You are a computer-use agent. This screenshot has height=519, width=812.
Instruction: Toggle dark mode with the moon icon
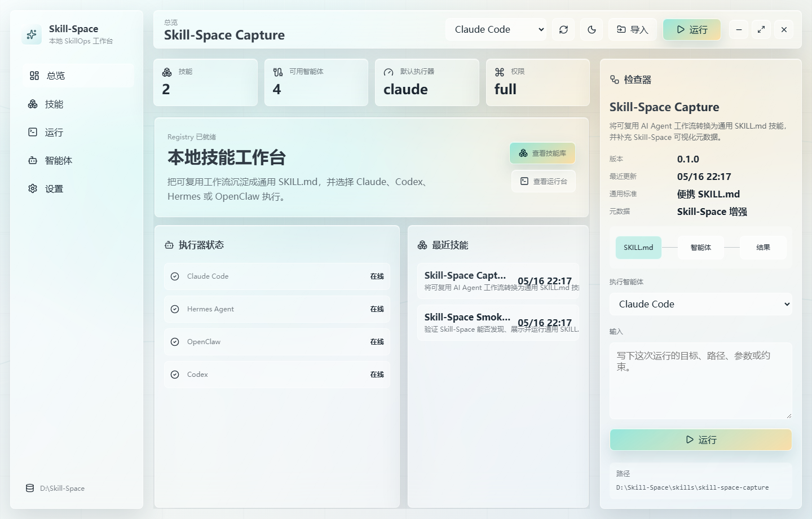[592, 29]
